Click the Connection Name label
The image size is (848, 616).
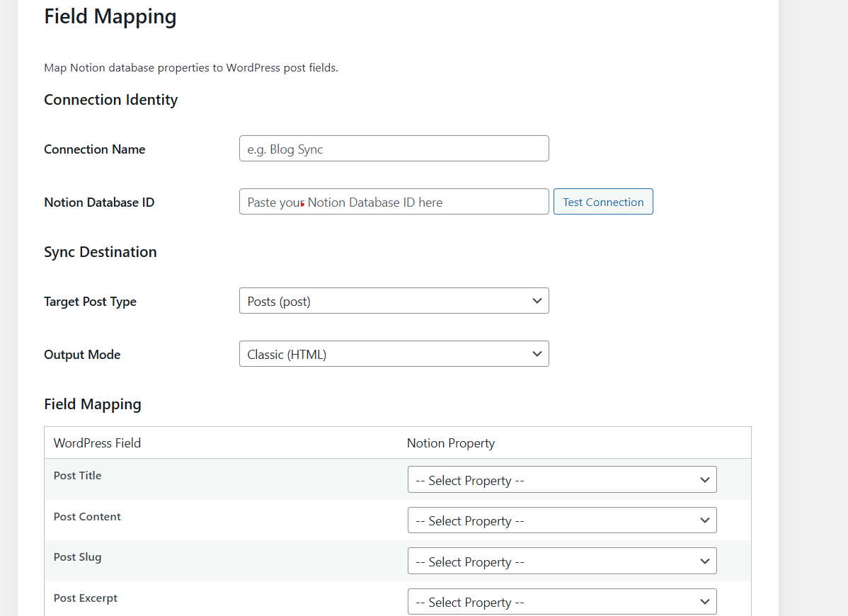pyautogui.click(x=95, y=149)
